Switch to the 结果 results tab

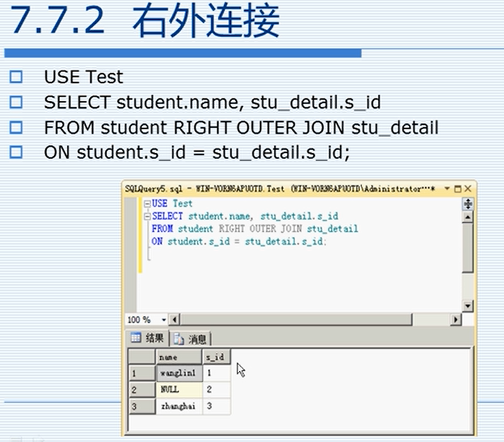coord(148,338)
